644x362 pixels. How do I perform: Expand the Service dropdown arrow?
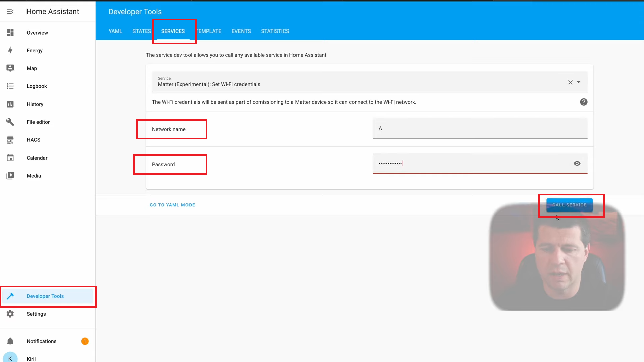pos(579,82)
